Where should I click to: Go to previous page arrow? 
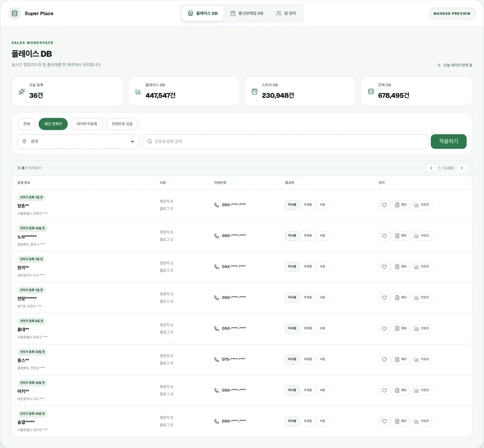tap(431, 168)
